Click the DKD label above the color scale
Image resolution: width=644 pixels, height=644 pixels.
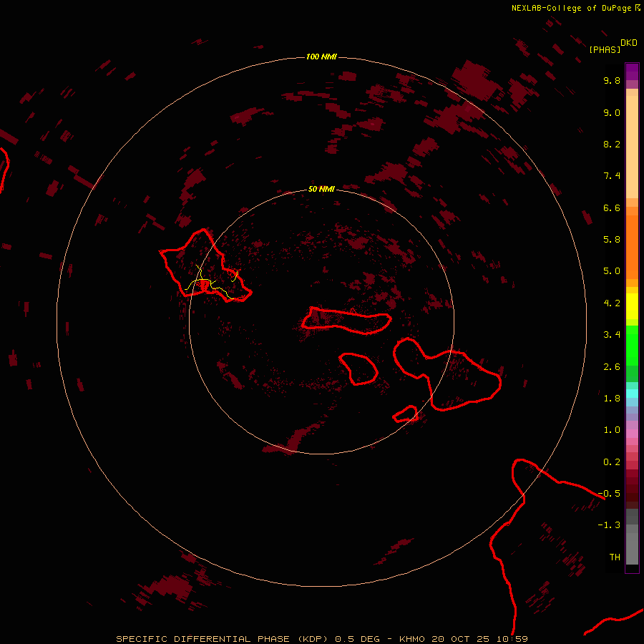click(629, 43)
